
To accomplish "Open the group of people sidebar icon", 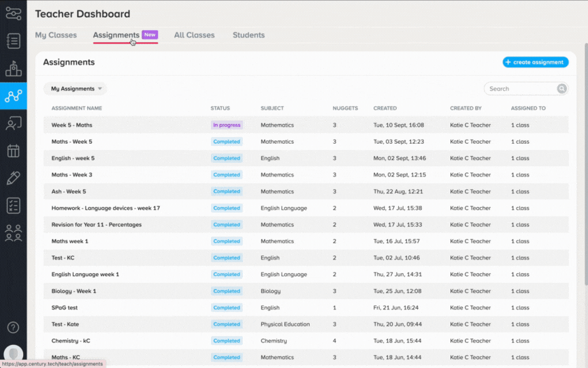I will tap(14, 233).
